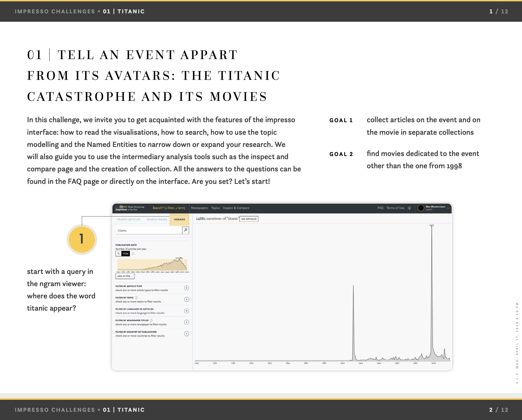Go to the Newspapers page
This screenshot has width=522, height=420.
click(199, 208)
